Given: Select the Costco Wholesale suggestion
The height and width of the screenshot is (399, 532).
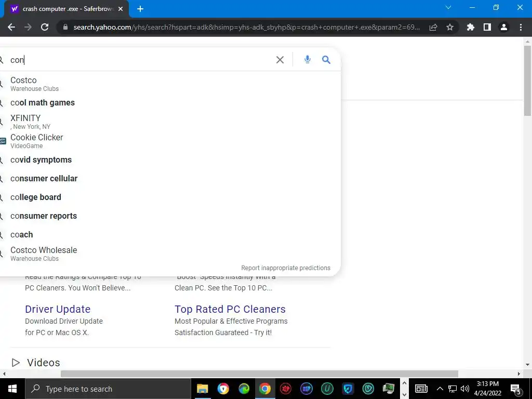Looking at the screenshot, I should click(x=170, y=254).
